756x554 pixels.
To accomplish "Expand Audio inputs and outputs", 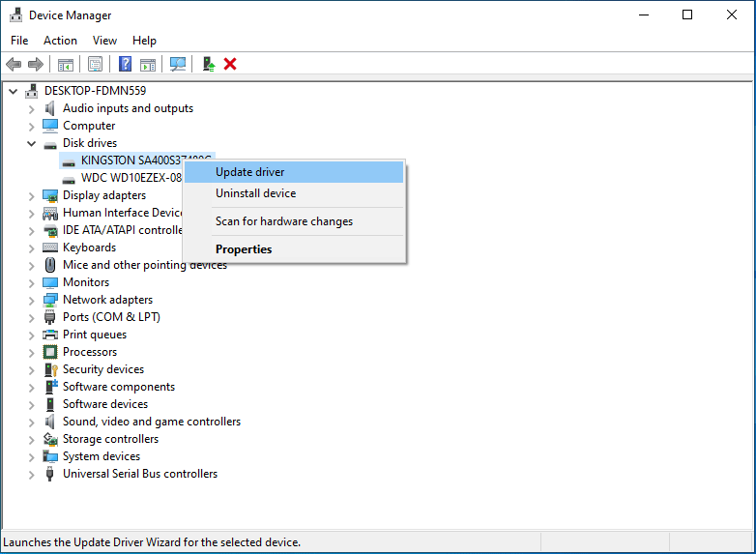I will 31,109.
